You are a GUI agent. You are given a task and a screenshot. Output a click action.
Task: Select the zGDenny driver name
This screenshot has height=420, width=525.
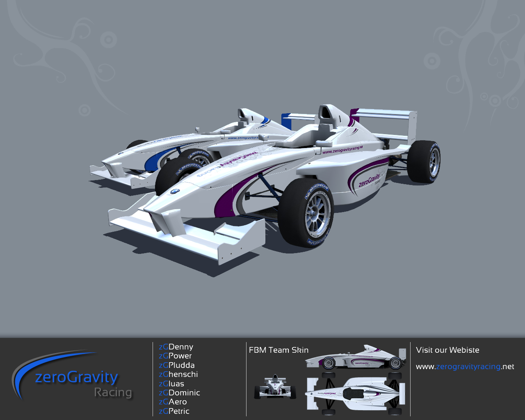[176, 347]
